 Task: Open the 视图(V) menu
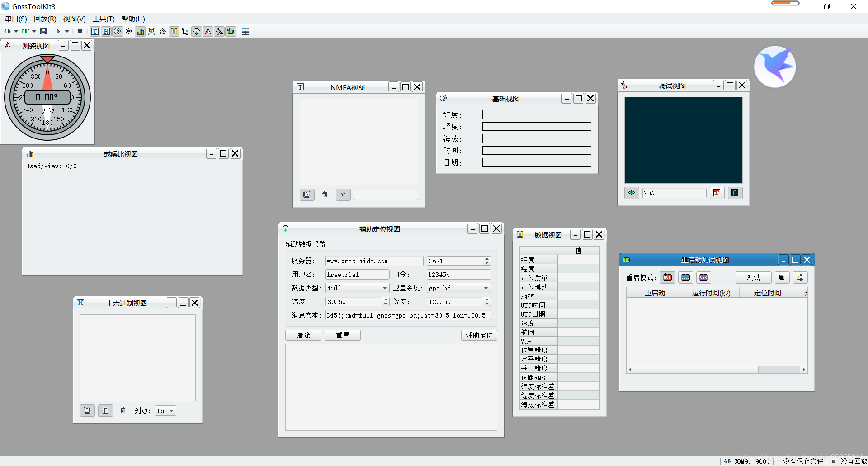[74, 19]
